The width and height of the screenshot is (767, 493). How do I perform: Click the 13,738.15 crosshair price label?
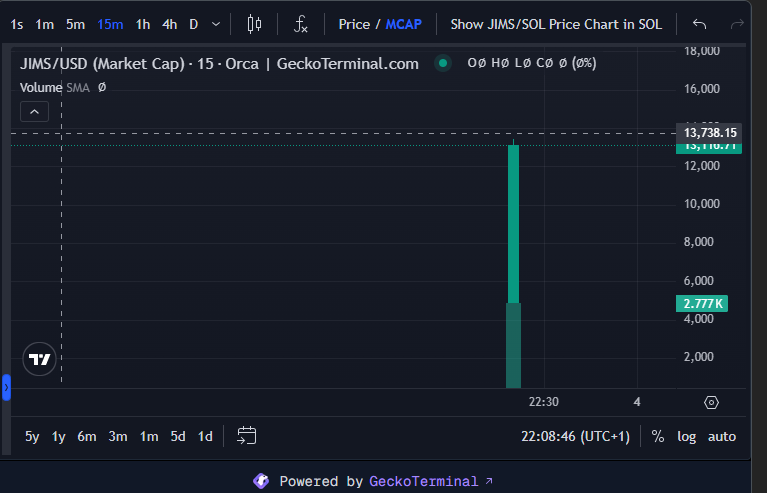pos(709,133)
